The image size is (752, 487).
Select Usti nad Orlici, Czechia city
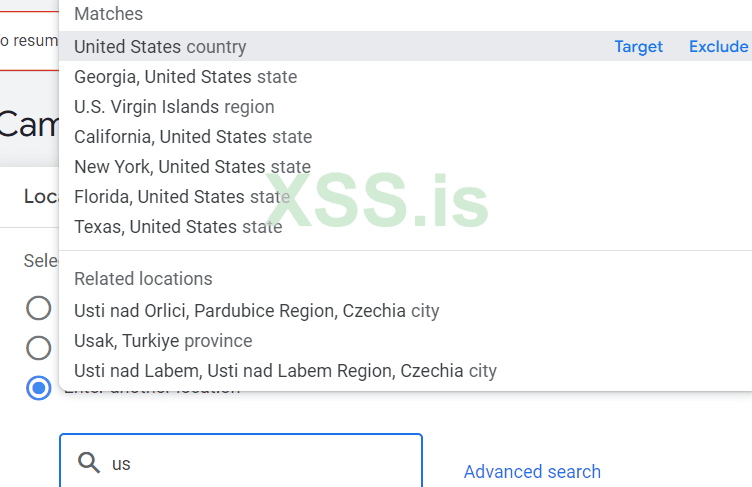pyautogui.click(x=256, y=311)
